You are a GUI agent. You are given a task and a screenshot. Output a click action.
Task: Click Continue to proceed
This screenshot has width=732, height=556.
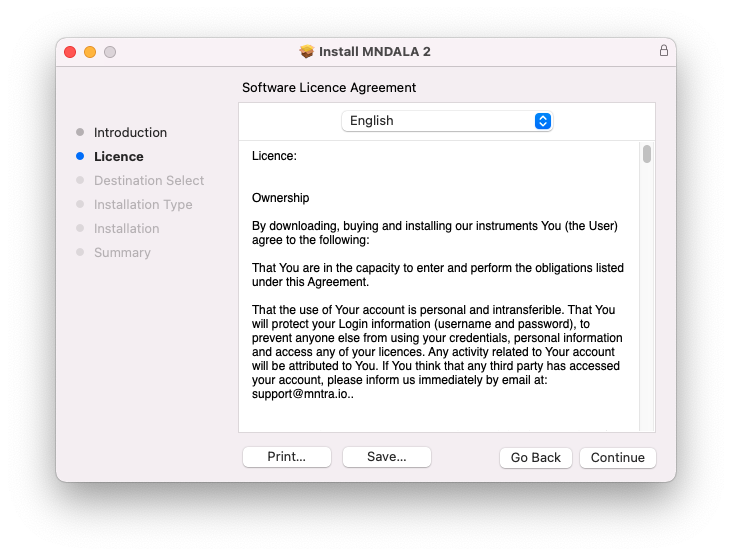[618, 457]
